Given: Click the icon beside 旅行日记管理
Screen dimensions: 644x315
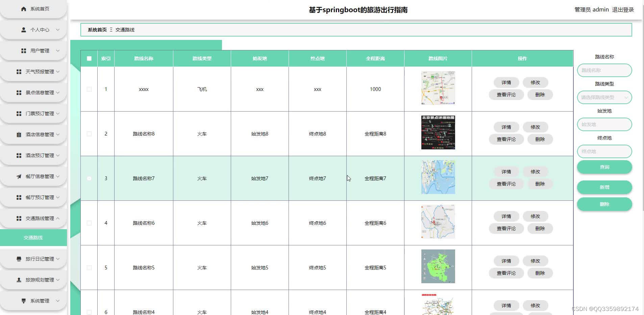Looking at the screenshot, I should point(19,259).
